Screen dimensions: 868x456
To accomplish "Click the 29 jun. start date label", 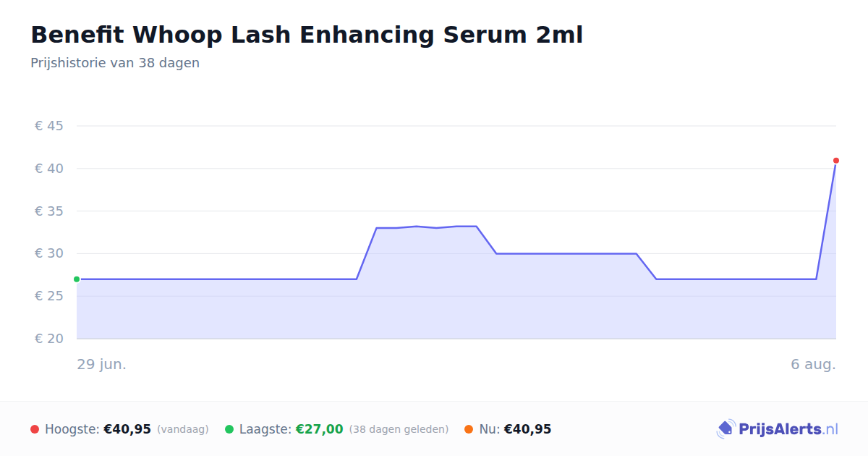I will click(102, 364).
